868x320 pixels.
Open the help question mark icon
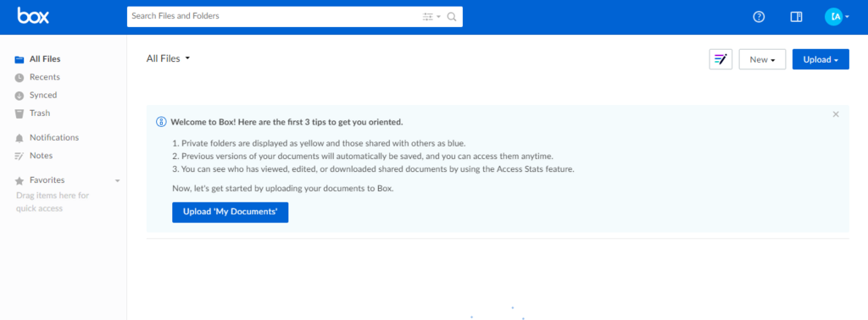pyautogui.click(x=759, y=17)
